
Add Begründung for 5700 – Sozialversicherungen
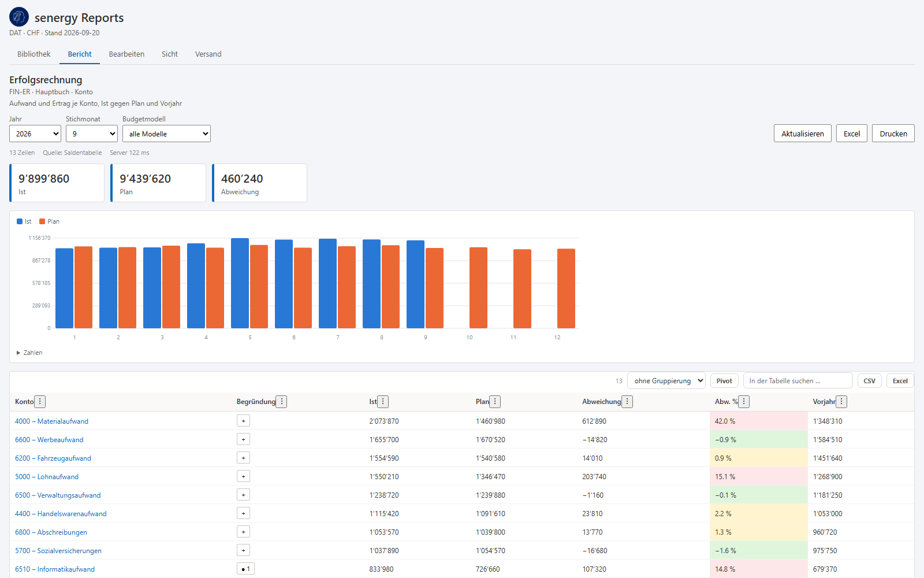pos(243,550)
